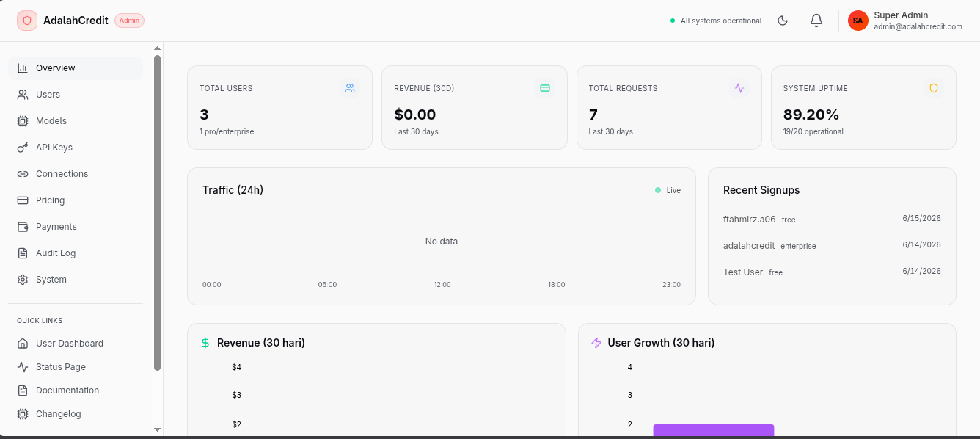This screenshot has width=980, height=439.
Task: Click the Total Requests activity icon
Action: [x=739, y=88]
